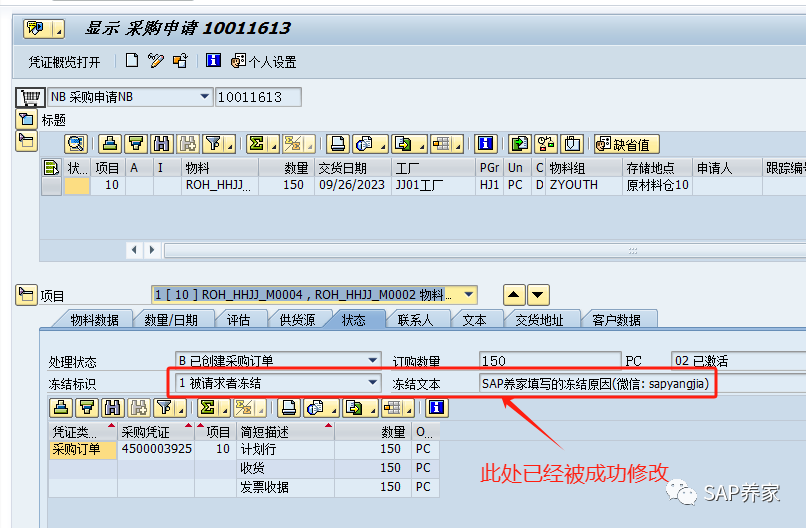Click the other purchase requisition icon
This screenshot has height=528, width=806.
[x=180, y=61]
